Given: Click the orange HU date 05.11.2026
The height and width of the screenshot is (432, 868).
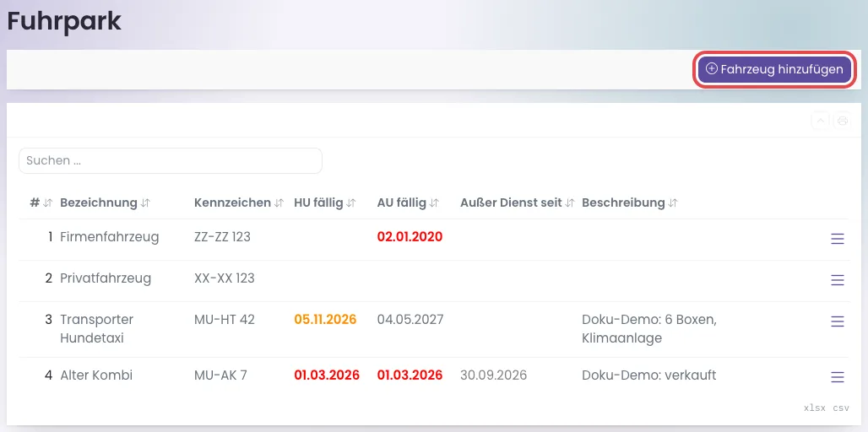Looking at the screenshot, I should [325, 320].
